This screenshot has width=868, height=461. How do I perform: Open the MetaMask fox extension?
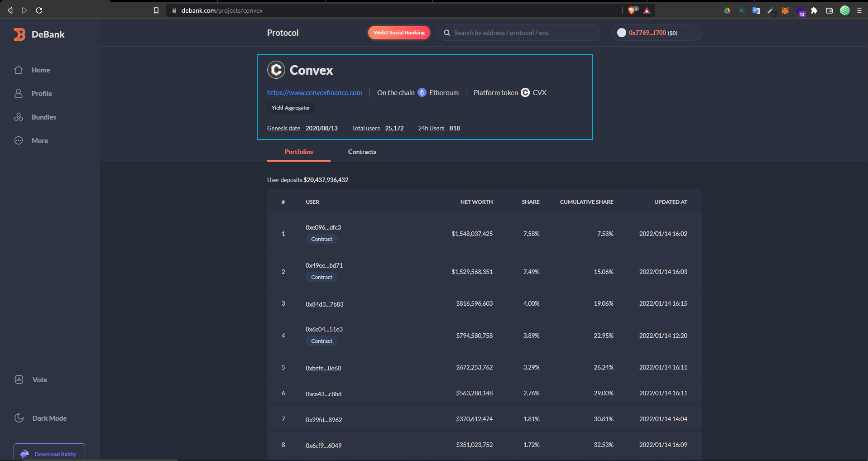pos(785,10)
